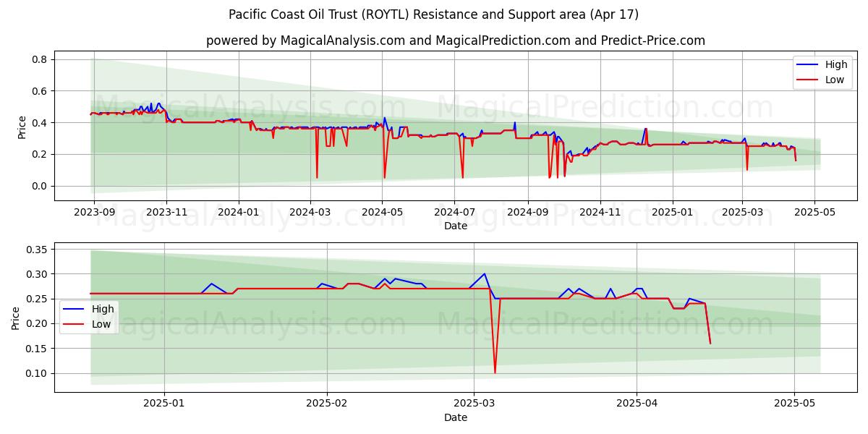The width and height of the screenshot is (868, 434).
Task: Click '2025-01' tick on bottom chart
Action: pos(165,404)
